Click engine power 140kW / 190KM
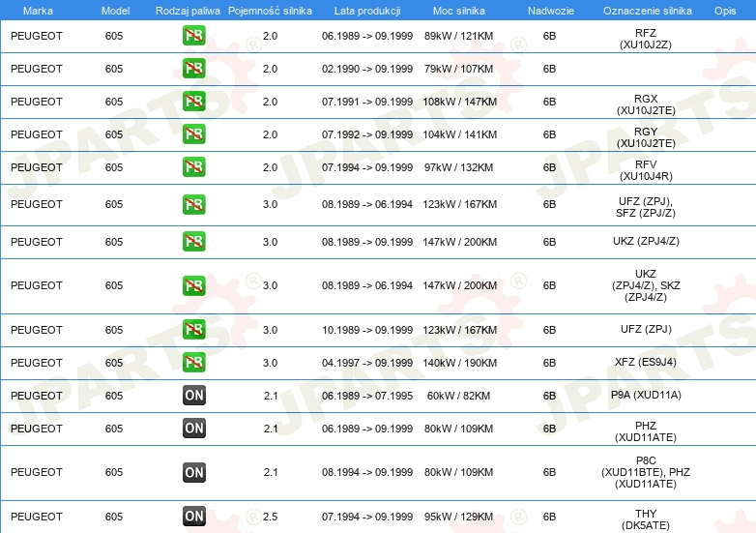Screen dimensions: 756x533 point(459,363)
